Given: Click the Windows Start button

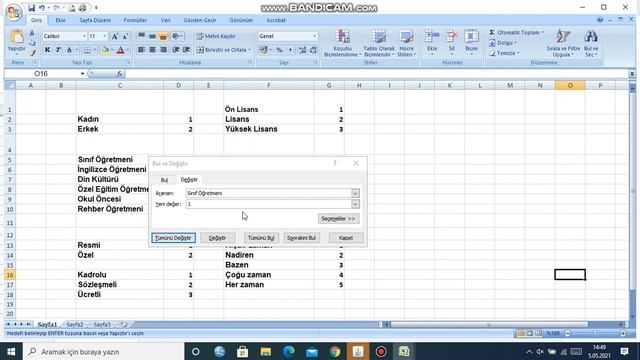Looking at the screenshot, I should coord(11,351).
